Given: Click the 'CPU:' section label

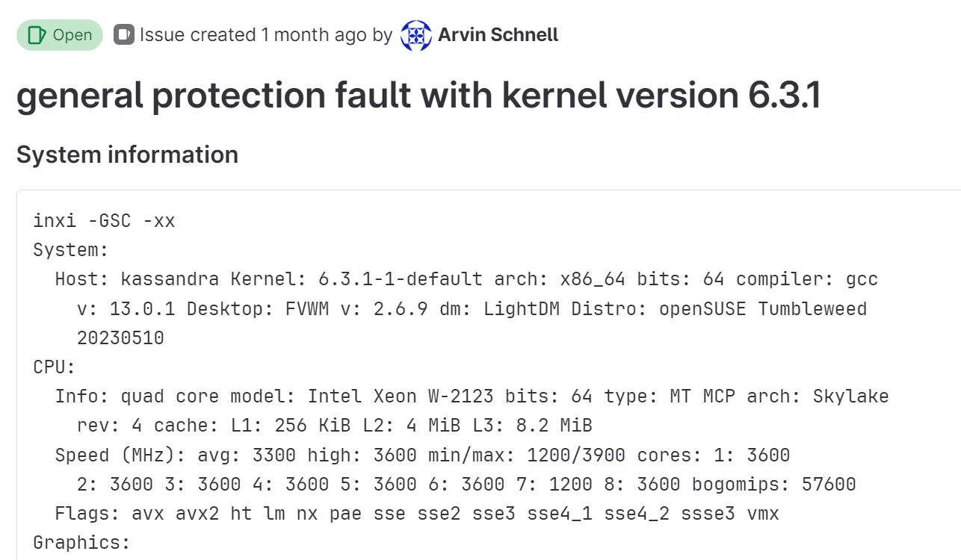Looking at the screenshot, I should pos(55,367).
